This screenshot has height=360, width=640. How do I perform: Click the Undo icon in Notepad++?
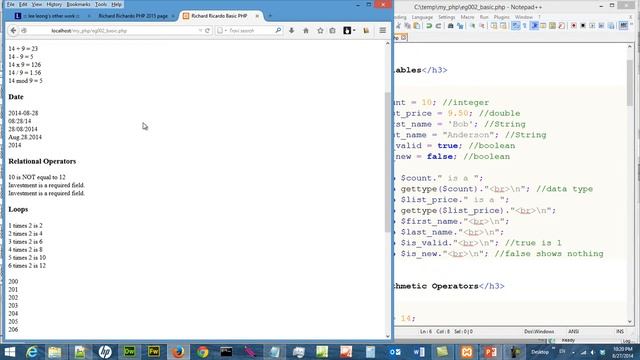click(x=429, y=26)
